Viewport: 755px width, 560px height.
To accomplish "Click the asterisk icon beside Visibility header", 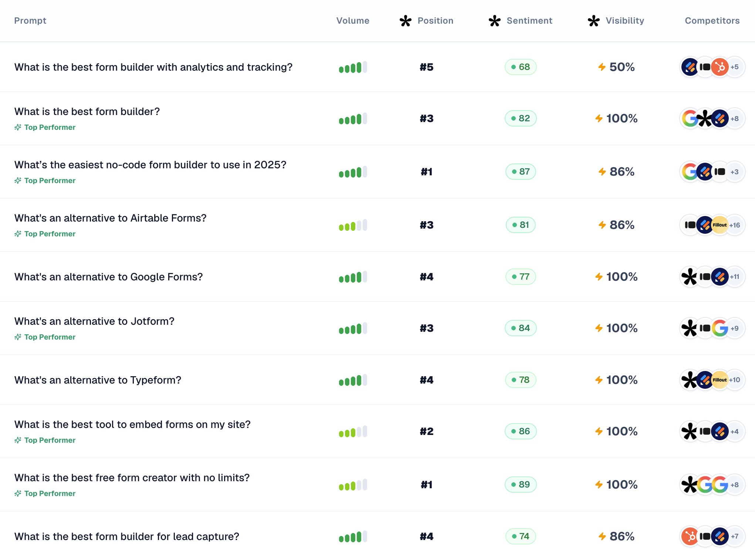I will tap(593, 21).
